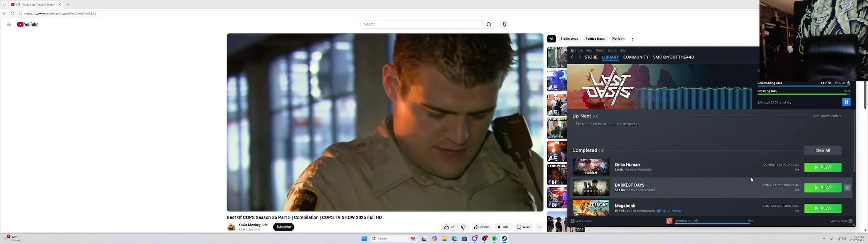This screenshot has width=868, height=244.
Task: Open the Friends menu in Steam
Action: [600, 50]
